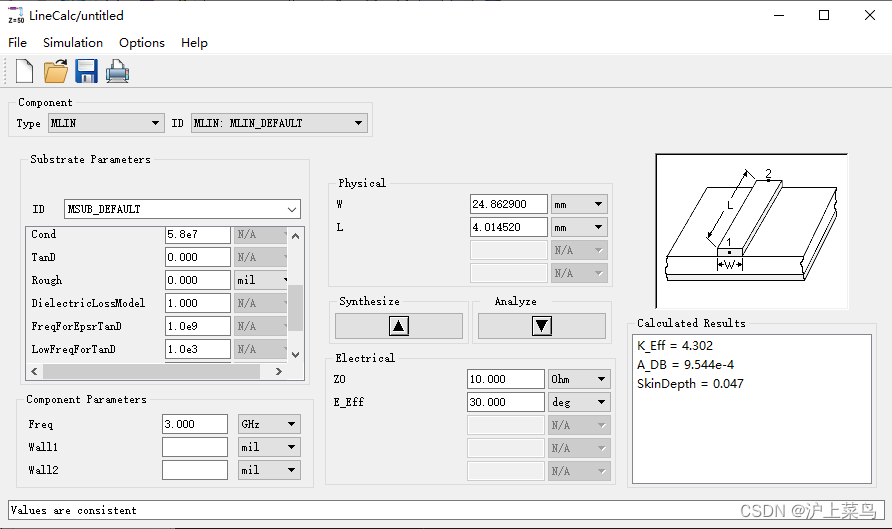Open the L unit mm dropdown

tap(579, 227)
